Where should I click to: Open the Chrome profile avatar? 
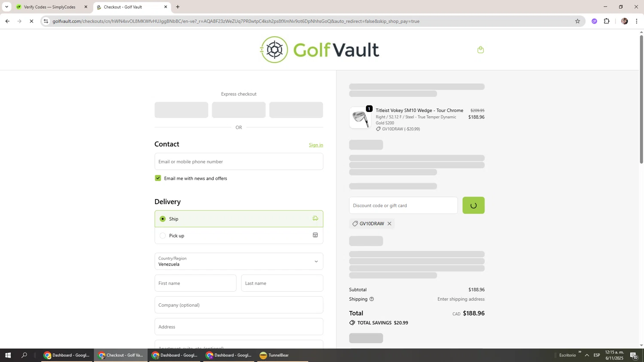click(625, 21)
